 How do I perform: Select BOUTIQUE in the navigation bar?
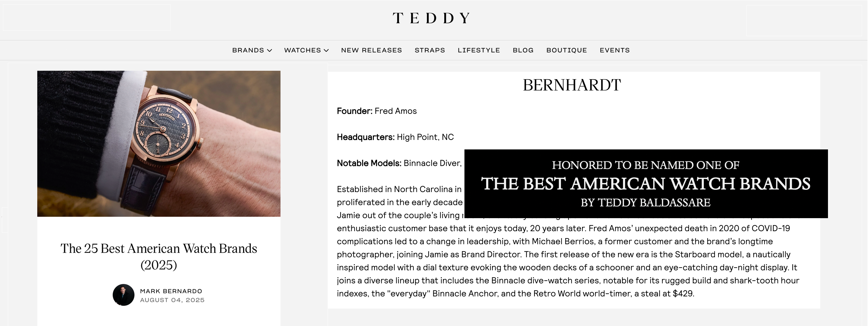(x=566, y=50)
